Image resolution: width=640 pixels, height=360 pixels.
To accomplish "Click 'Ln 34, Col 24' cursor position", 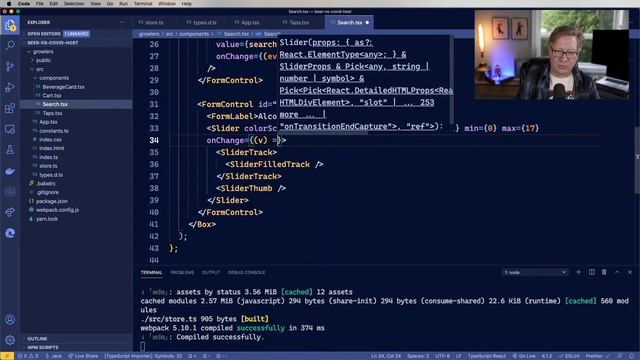I will [386, 356].
